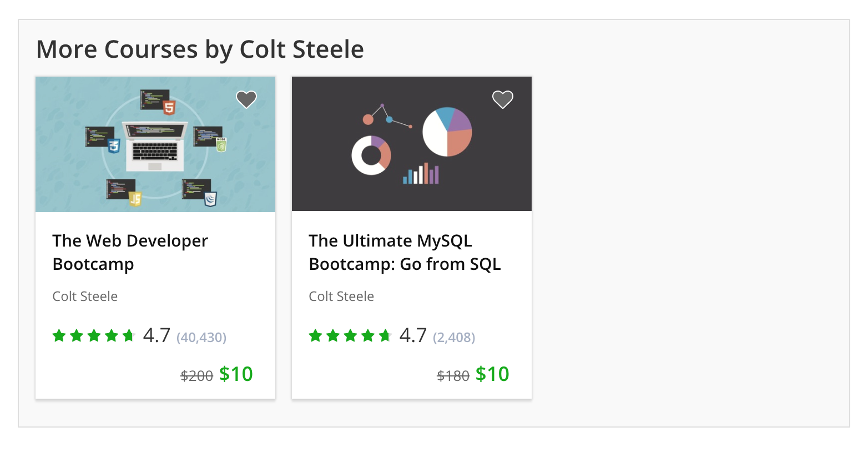The width and height of the screenshot is (868, 452).
Task: Click Colt Steele under Web Developer Bootcamp
Action: [85, 297]
